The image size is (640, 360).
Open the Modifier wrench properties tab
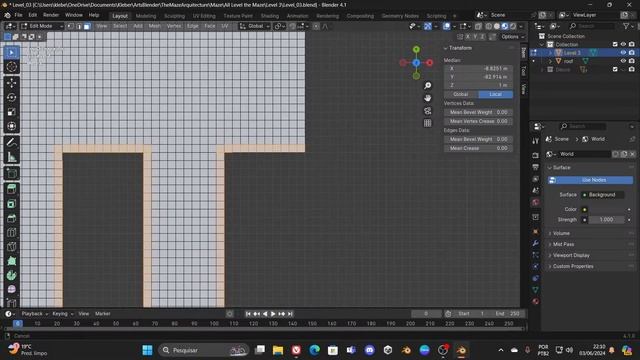pos(536,243)
